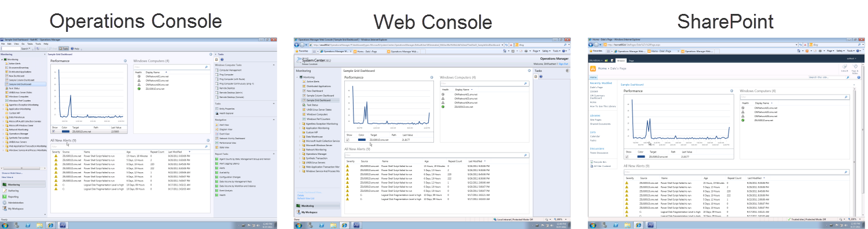This screenshot has width=868, height=229.
Task: Click alerts filter box in Operations Console
Action: 130,146
